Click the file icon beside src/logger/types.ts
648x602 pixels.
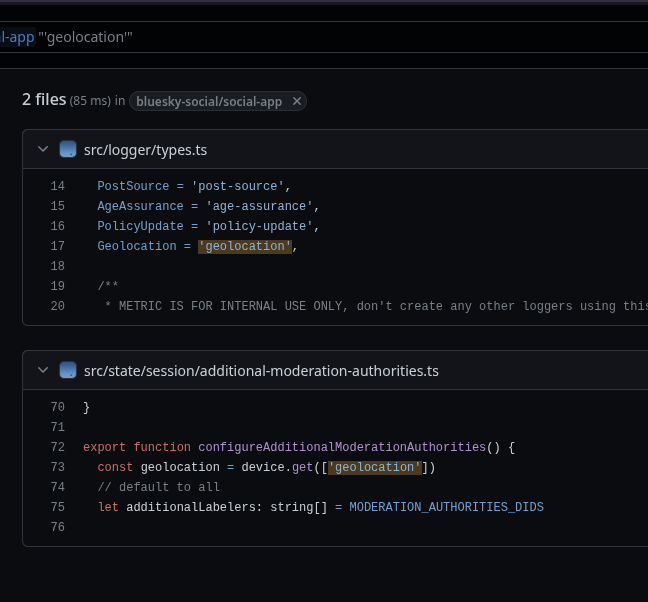point(68,149)
